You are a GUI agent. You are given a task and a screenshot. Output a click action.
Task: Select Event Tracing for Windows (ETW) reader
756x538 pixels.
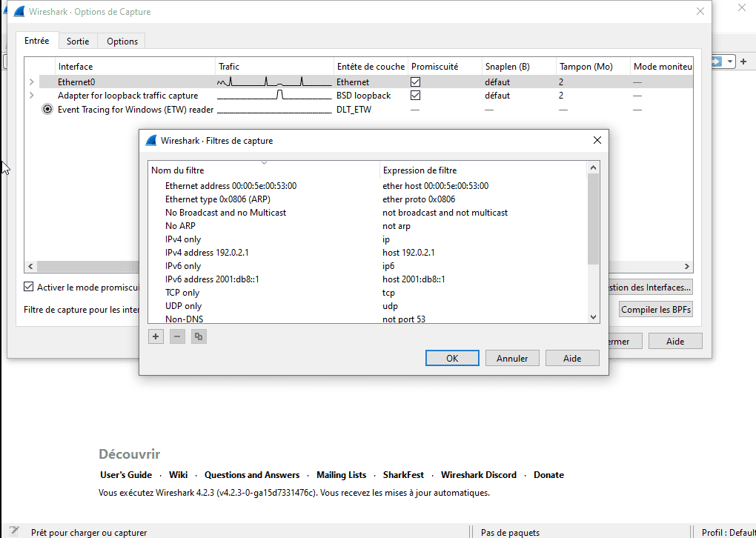[x=136, y=110]
